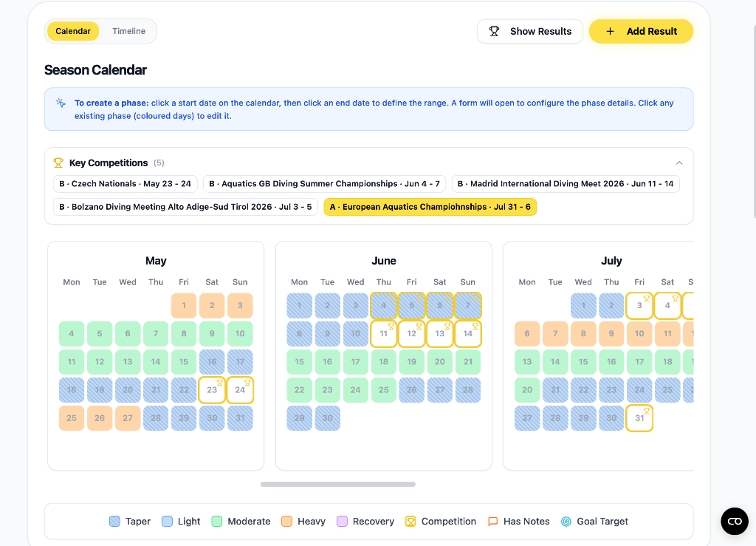Screen dimensions: 756x546
Task: Click the June month heading
Action: [384, 261]
